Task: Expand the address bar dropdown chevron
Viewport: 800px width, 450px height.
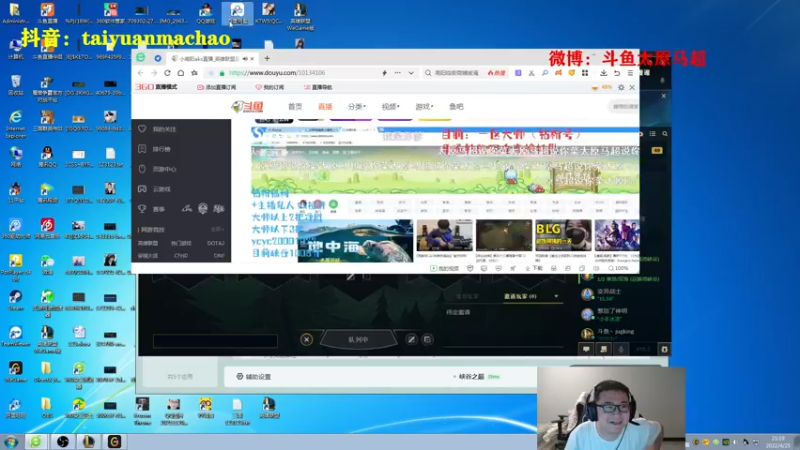Action: point(411,73)
